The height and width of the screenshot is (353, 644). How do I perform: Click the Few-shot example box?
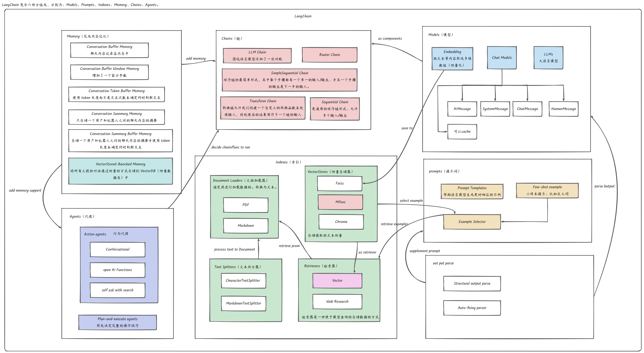point(547,191)
